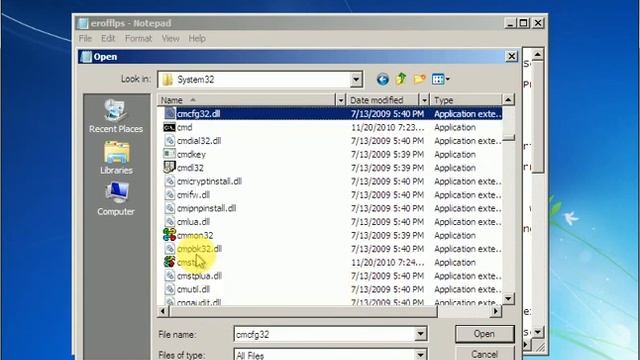Image resolution: width=640 pixels, height=360 pixels.
Task: Select the cmutil.dll file icon
Action: [170, 289]
